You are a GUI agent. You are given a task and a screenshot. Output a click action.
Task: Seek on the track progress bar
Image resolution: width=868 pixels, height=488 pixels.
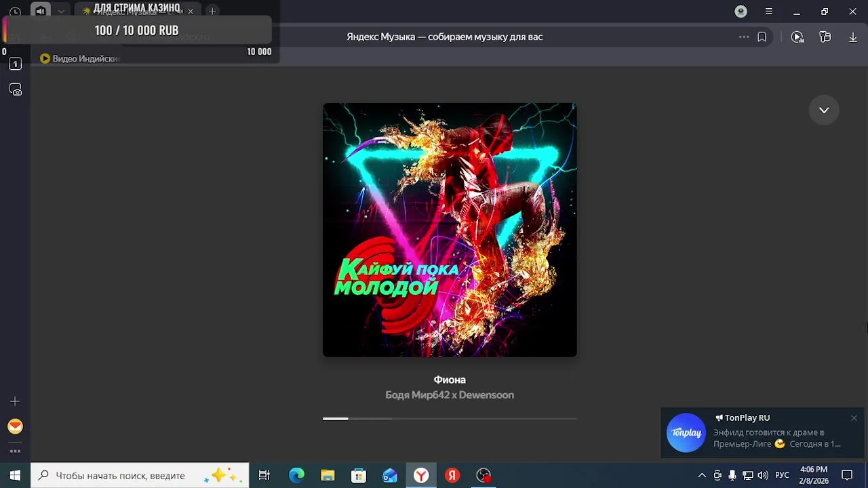(x=450, y=419)
